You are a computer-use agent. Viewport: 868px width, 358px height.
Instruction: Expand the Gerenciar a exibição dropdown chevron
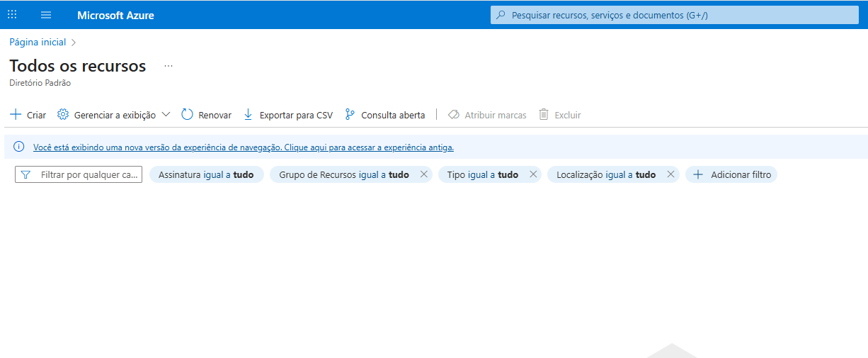tap(166, 115)
